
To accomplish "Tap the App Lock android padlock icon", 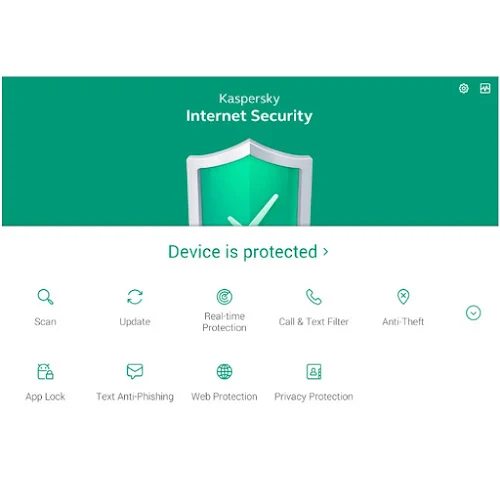I will tap(45, 371).
